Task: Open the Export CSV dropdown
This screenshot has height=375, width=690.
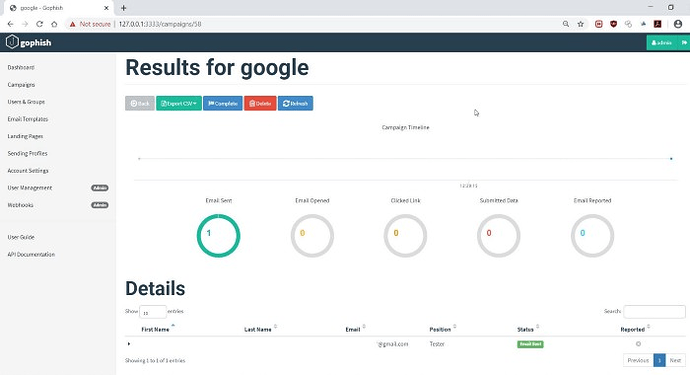Action: pos(179,103)
